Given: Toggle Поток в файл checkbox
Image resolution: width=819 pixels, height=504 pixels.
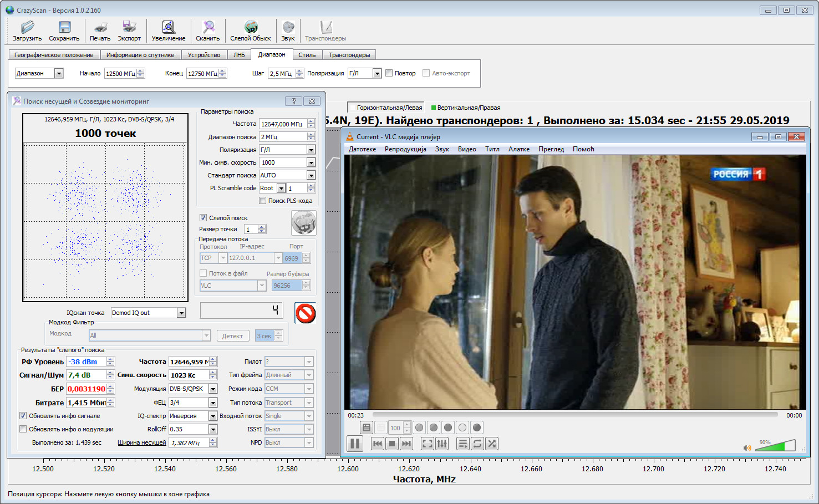Looking at the screenshot, I should coord(204,273).
